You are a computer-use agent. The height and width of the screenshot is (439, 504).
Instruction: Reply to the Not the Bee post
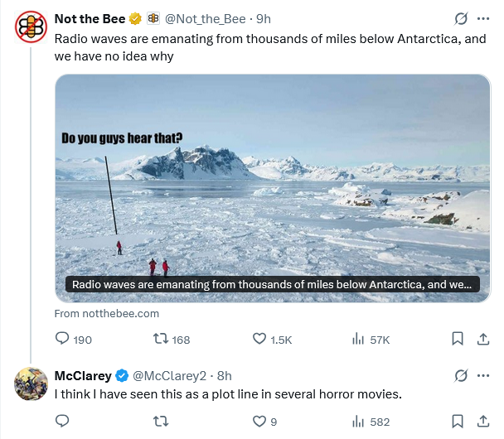pos(62,339)
